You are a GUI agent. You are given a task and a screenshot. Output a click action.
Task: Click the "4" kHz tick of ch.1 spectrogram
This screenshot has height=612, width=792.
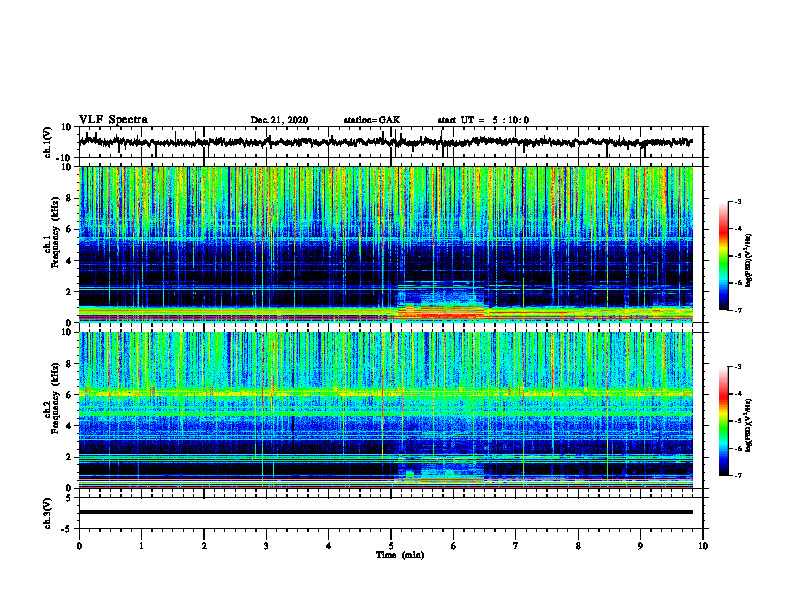[69, 261]
